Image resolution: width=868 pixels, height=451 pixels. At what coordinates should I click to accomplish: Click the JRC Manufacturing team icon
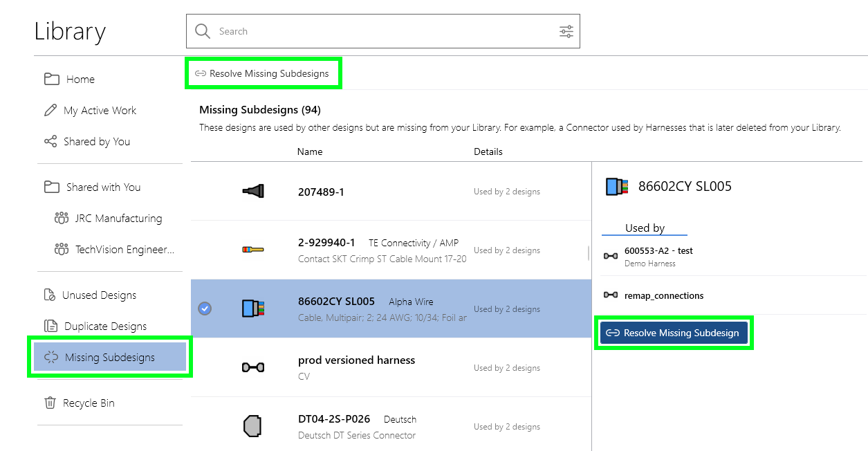point(61,218)
